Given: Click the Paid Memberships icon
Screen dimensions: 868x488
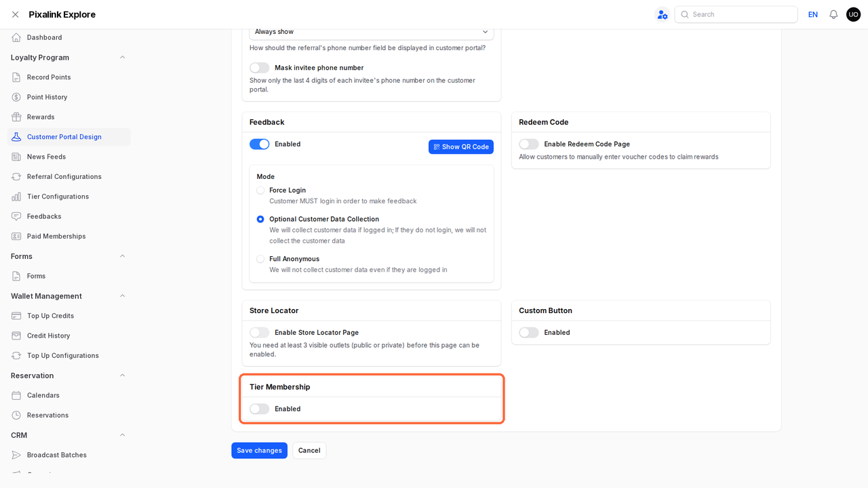Looking at the screenshot, I should coord(16,236).
